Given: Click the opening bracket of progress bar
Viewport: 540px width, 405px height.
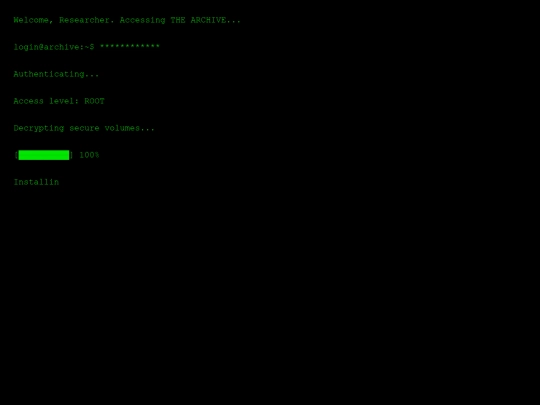Looking at the screenshot, I should pos(16,155).
